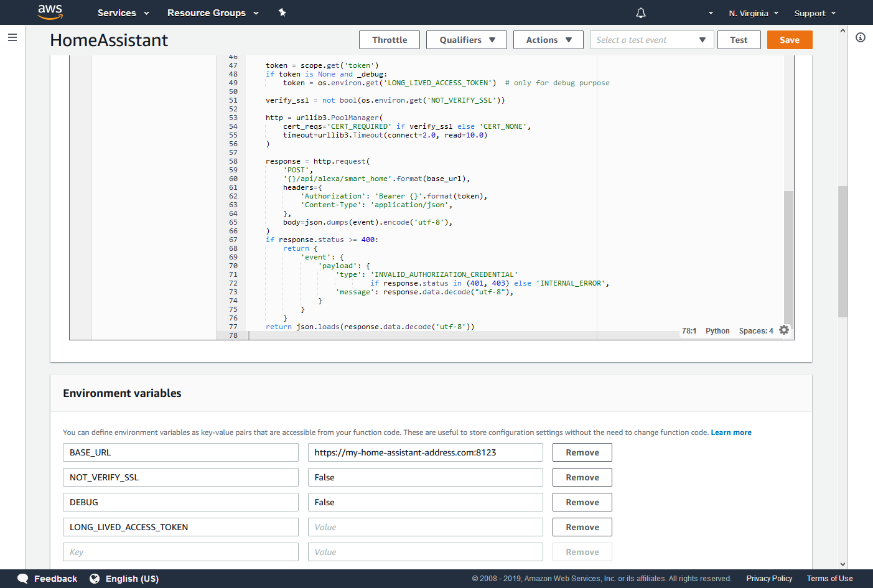Click the page vertical scrollbar thumb

tap(843, 251)
